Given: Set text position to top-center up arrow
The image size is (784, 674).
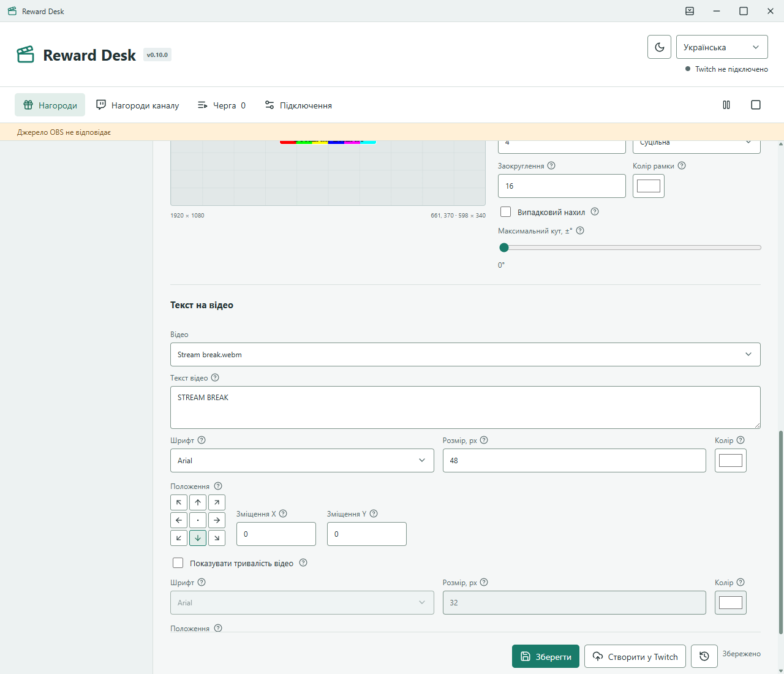Looking at the screenshot, I should (198, 502).
